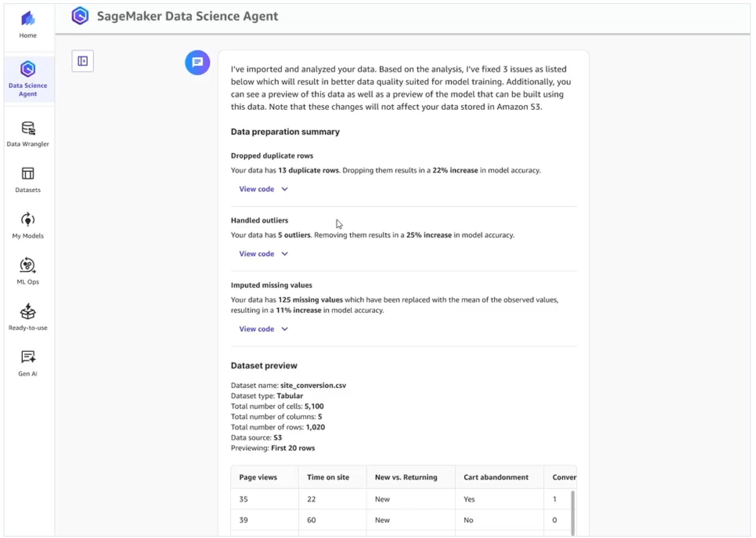Click the Datasets label in sidebar
The image size is (756, 538).
click(28, 190)
